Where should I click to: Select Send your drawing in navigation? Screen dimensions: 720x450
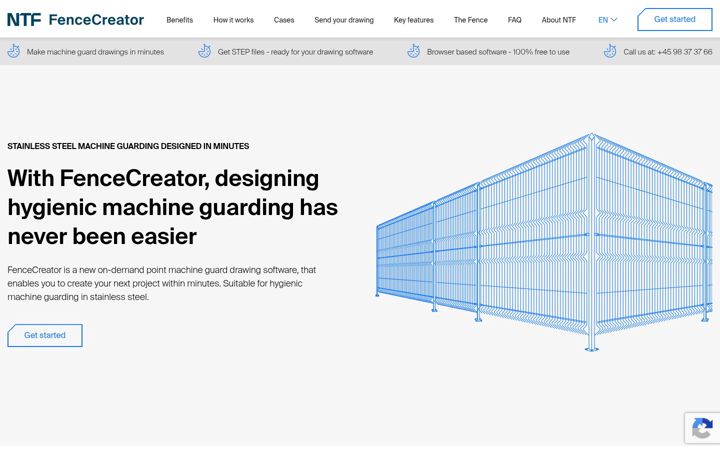click(344, 20)
